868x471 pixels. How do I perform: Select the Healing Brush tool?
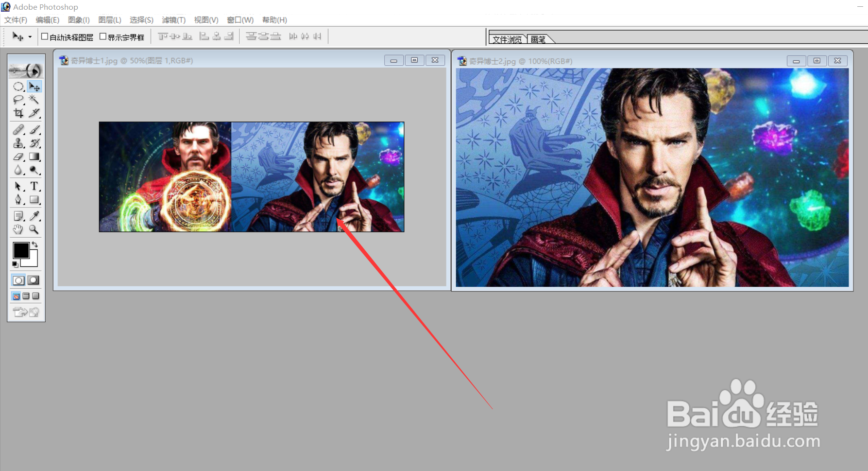click(18, 130)
